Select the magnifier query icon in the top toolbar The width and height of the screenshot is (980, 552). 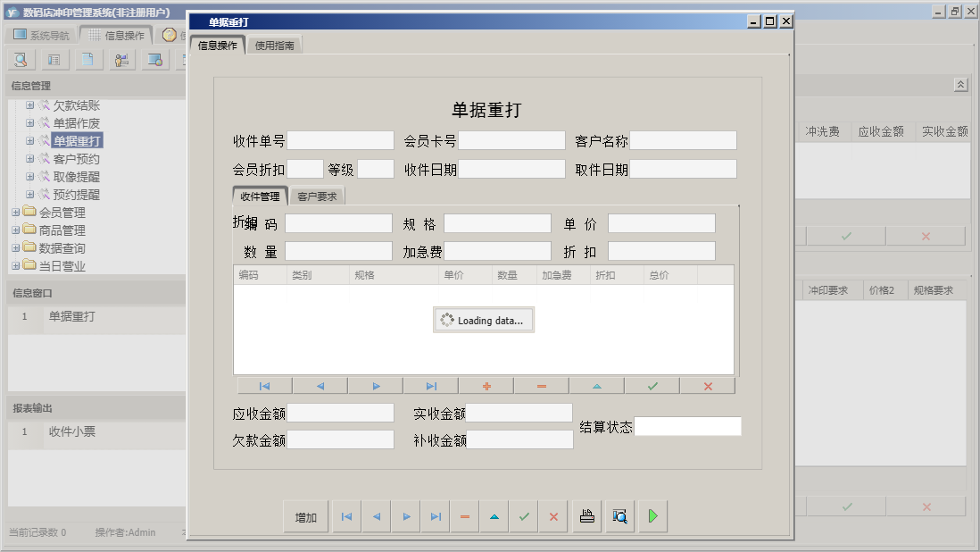[x=20, y=59]
